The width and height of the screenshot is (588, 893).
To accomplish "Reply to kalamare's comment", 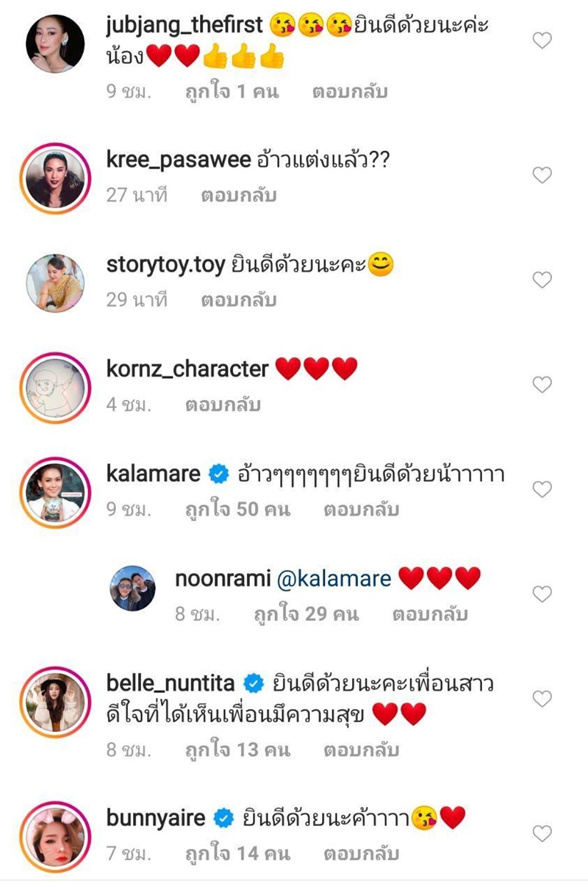I will [361, 510].
